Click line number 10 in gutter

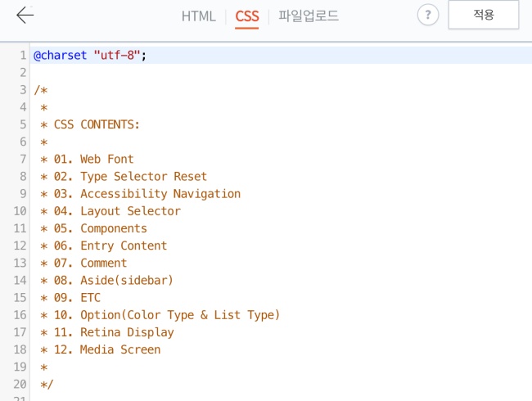20,211
